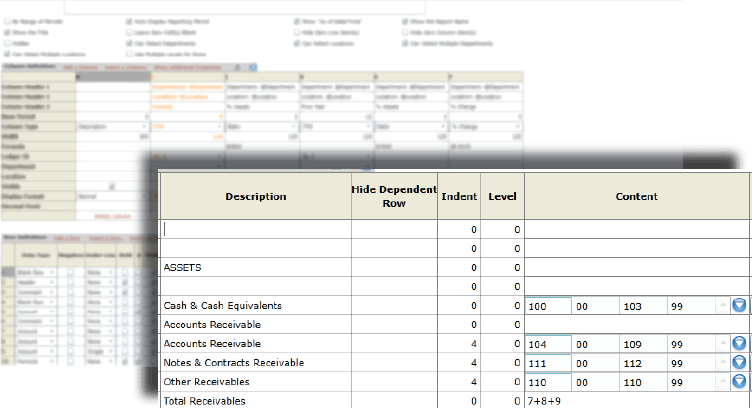Open Data Type dropdown showing Formula

pos(35,361)
